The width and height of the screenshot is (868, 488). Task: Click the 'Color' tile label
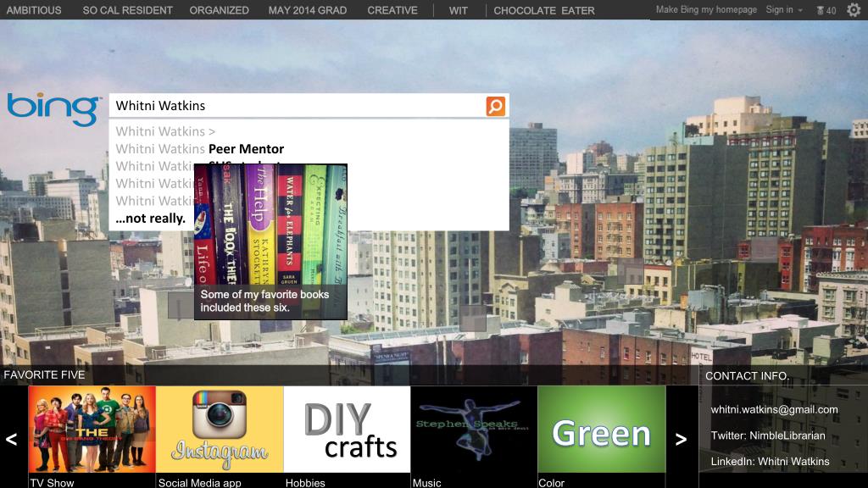coord(551,482)
